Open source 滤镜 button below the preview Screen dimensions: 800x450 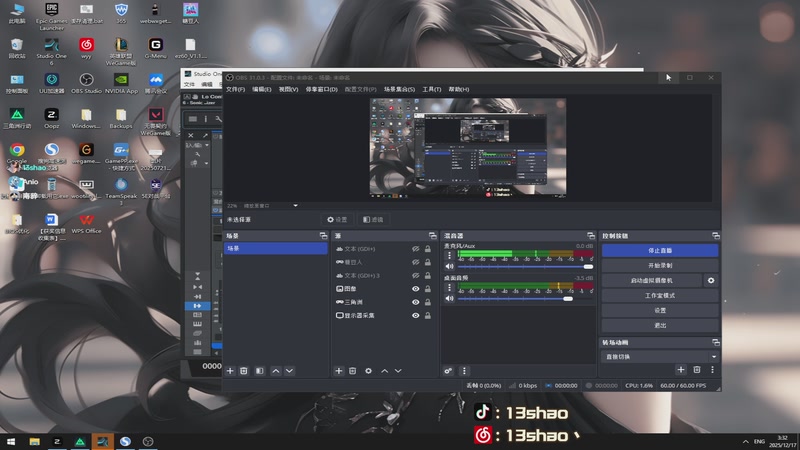click(373, 219)
